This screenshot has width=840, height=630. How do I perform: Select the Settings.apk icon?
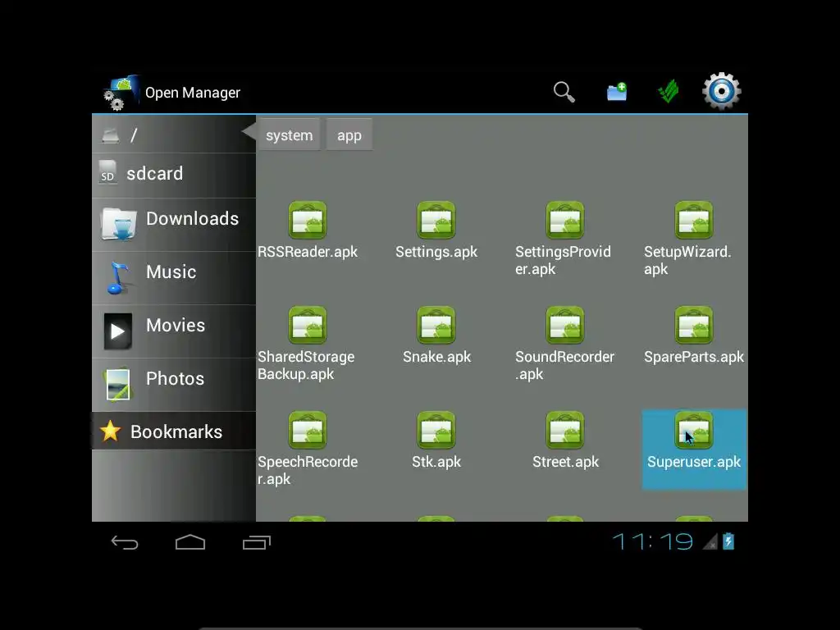tap(436, 220)
